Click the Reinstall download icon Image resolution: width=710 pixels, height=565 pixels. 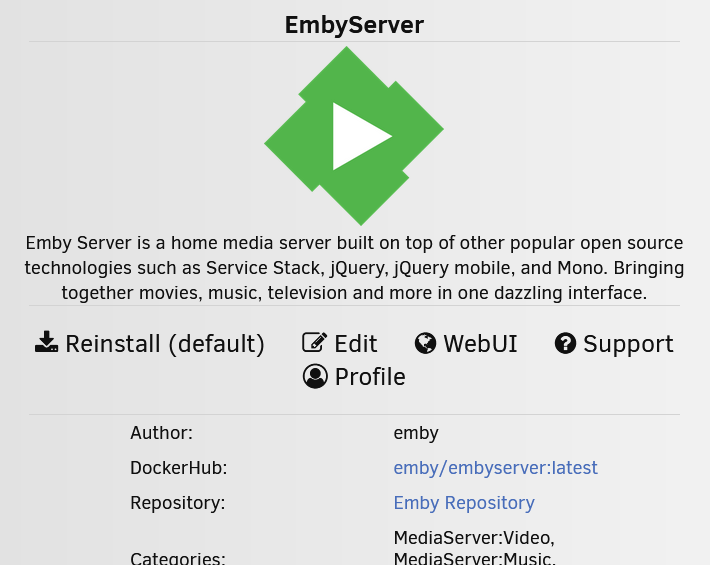click(x=47, y=342)
